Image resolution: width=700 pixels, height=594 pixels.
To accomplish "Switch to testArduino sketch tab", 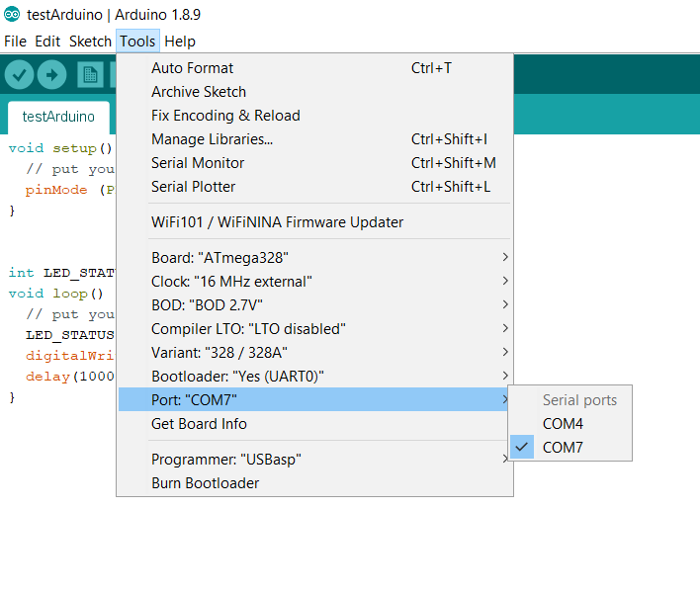I will 58,117.
